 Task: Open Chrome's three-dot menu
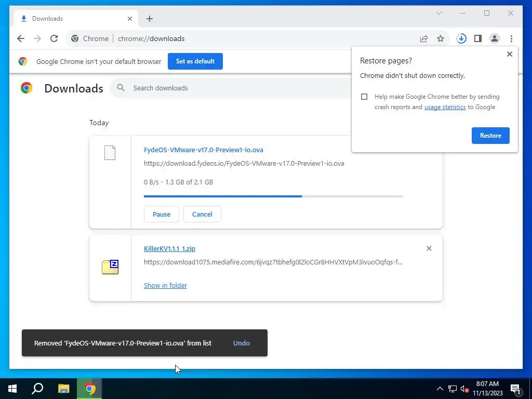511,38
